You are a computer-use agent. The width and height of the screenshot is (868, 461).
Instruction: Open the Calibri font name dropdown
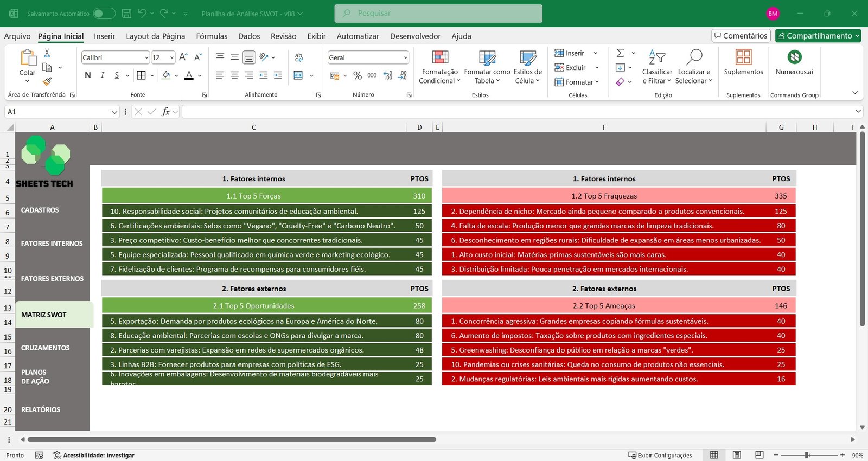point(146,57)
